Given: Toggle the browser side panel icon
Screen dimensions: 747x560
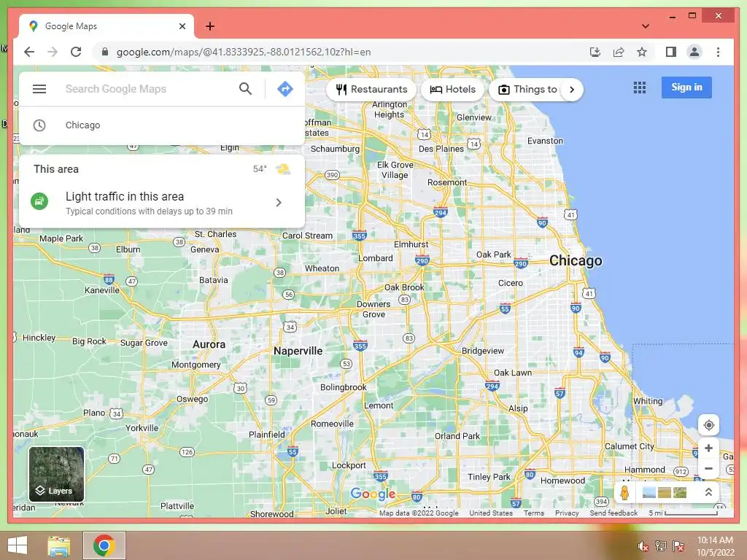Looking at the screenshot, I should coord(671,52).
